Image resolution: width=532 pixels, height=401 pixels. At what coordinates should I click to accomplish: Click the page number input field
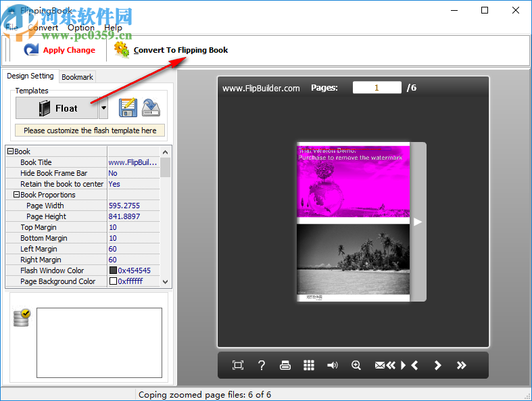tap(377, 88)
